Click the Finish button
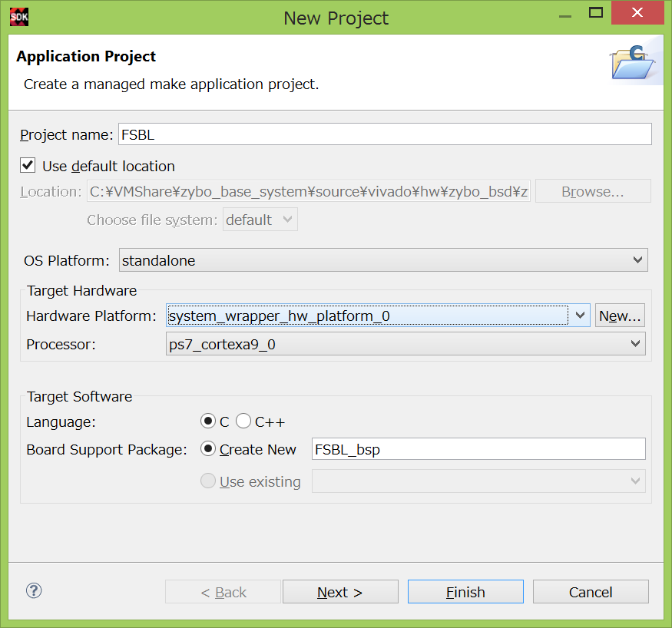672x628 pixels. click(x=465, y=592)
